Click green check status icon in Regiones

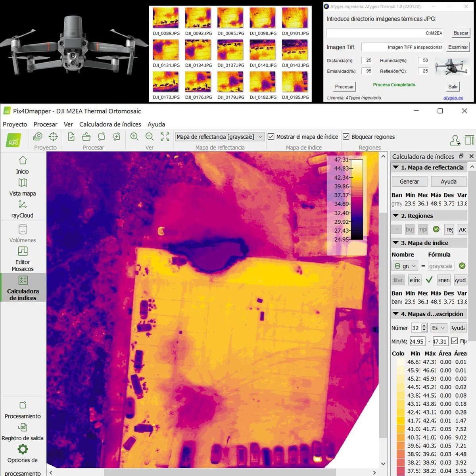[x=436, y=229]
